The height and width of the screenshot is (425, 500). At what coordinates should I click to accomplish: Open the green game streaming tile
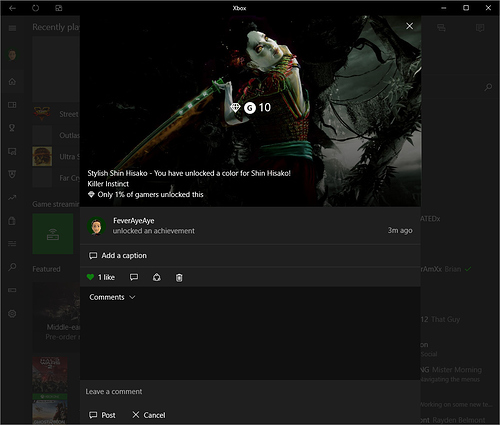pos(53,234)
